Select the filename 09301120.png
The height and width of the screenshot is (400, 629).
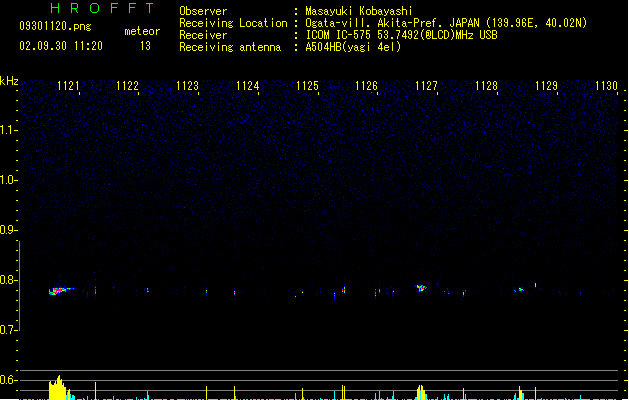[x=55, y=26]
